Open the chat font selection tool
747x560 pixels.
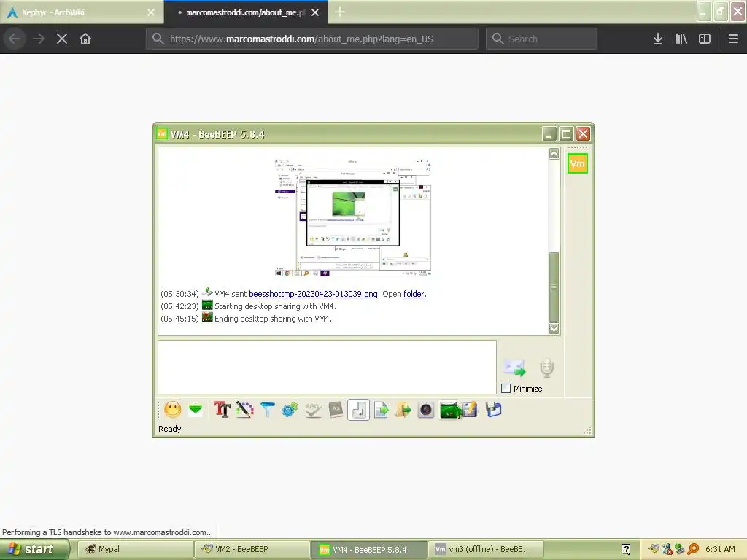pos(222,410)
